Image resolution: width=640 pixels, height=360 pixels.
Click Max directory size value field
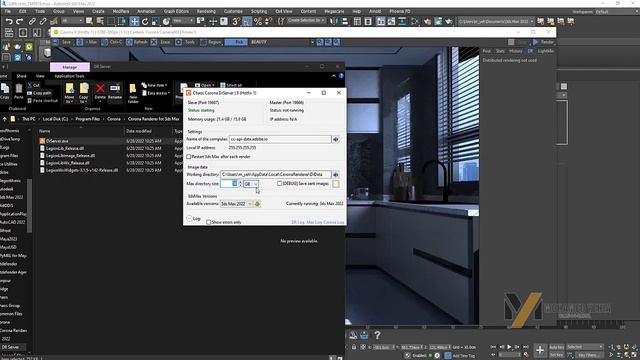point(229,184)
